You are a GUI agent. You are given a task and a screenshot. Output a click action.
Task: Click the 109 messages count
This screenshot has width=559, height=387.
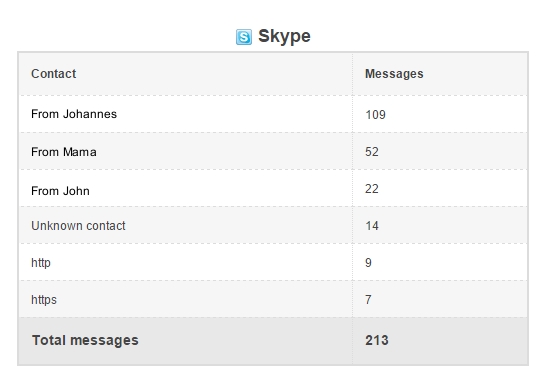tap(375, 115)
